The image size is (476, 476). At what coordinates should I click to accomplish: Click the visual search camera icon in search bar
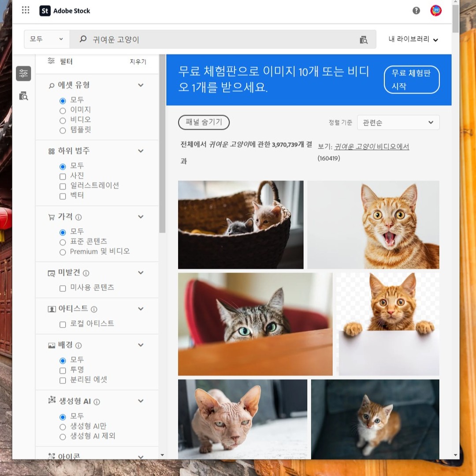coord(363,40)
